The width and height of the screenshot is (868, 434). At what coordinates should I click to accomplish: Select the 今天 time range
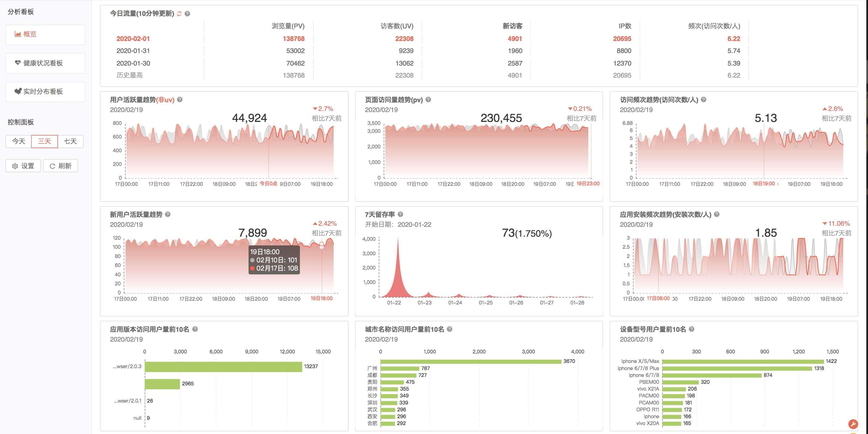[19, 141]
